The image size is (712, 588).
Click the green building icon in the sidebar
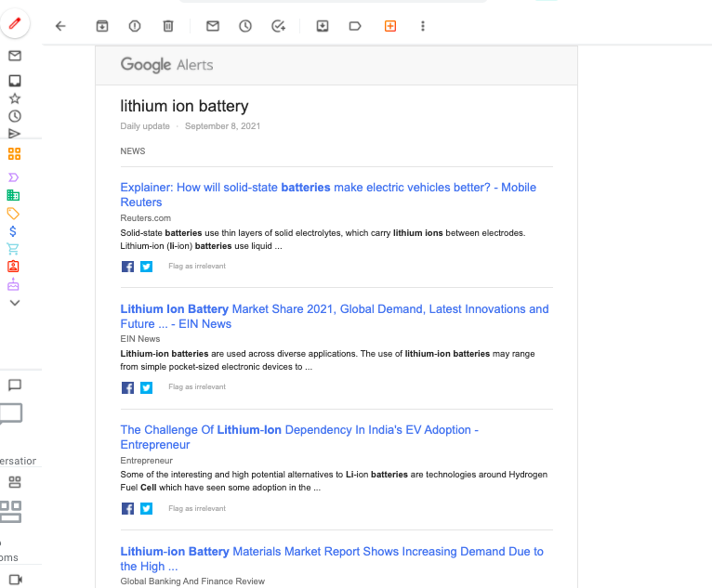(13, 195)
